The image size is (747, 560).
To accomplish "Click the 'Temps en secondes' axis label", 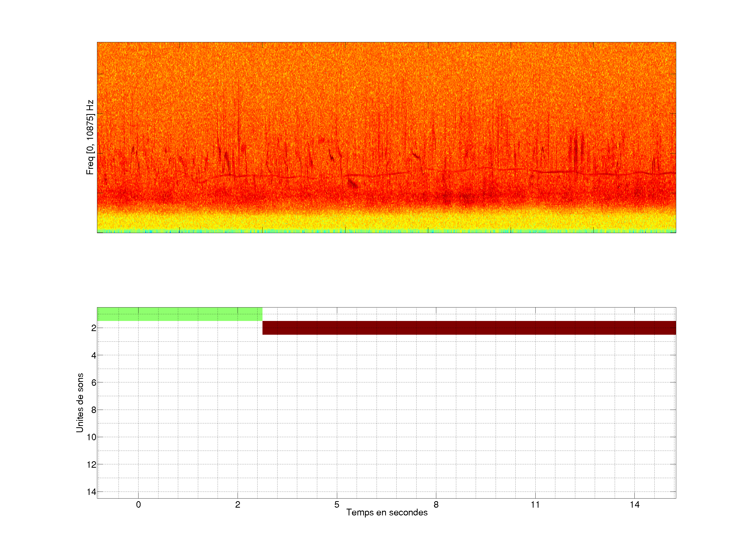I will point(387,512).
